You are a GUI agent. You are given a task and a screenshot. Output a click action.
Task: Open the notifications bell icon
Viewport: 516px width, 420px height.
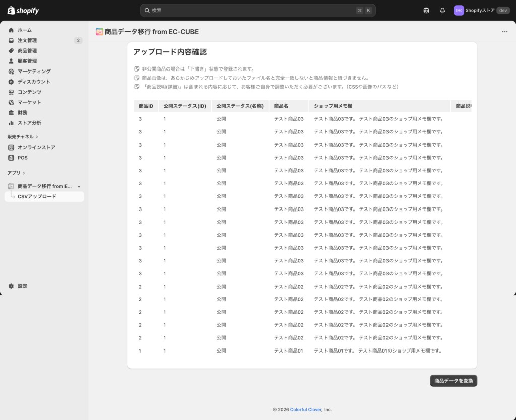[x=442, y=11]
